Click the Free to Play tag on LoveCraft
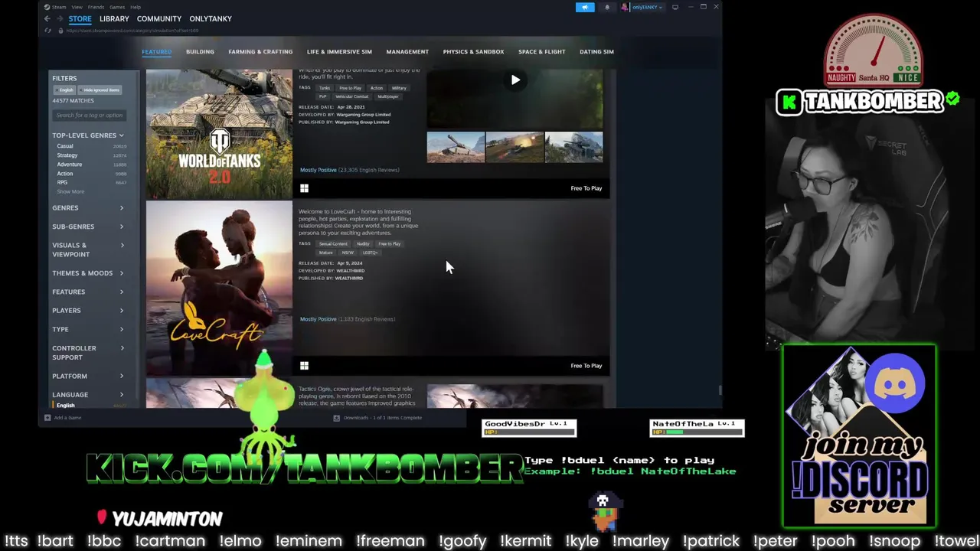980x551 pixels. click(389, 244)
